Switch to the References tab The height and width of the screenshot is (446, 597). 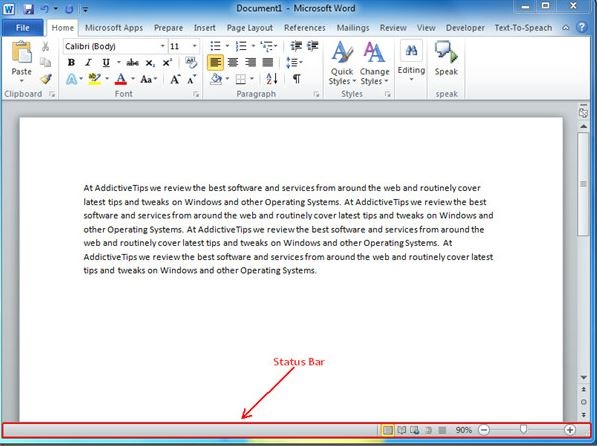click(x=305, y=28)
